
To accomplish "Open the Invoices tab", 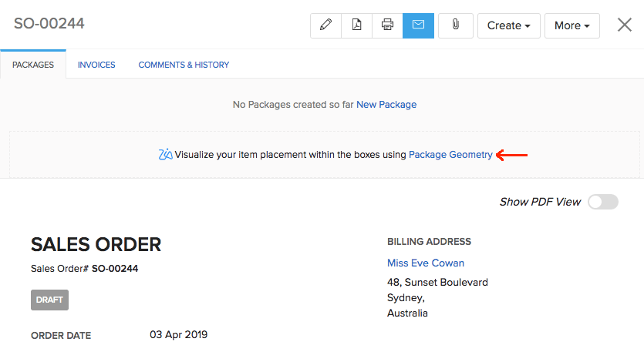I will point(96,65).
